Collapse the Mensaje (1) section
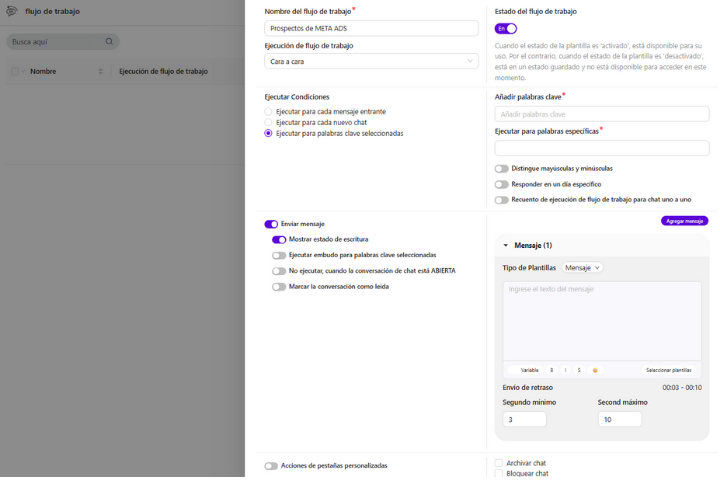Screen dimensions: 720x480 506,245
